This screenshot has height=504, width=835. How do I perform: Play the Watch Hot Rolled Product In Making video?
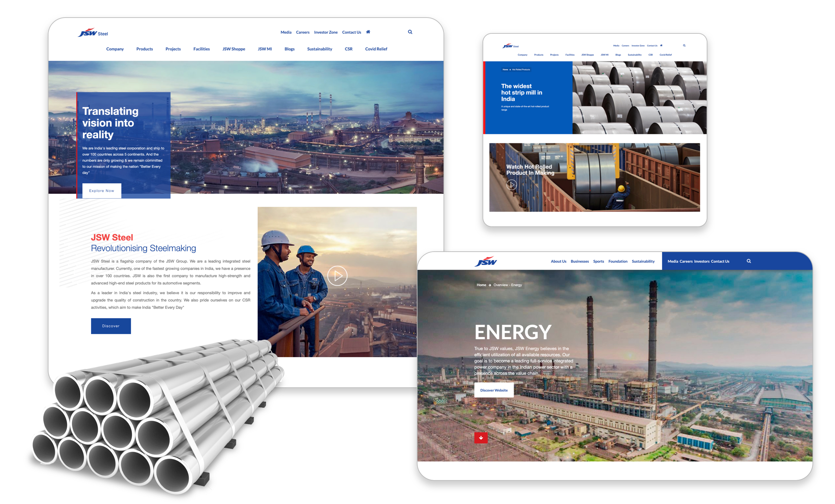coord(511,184)
